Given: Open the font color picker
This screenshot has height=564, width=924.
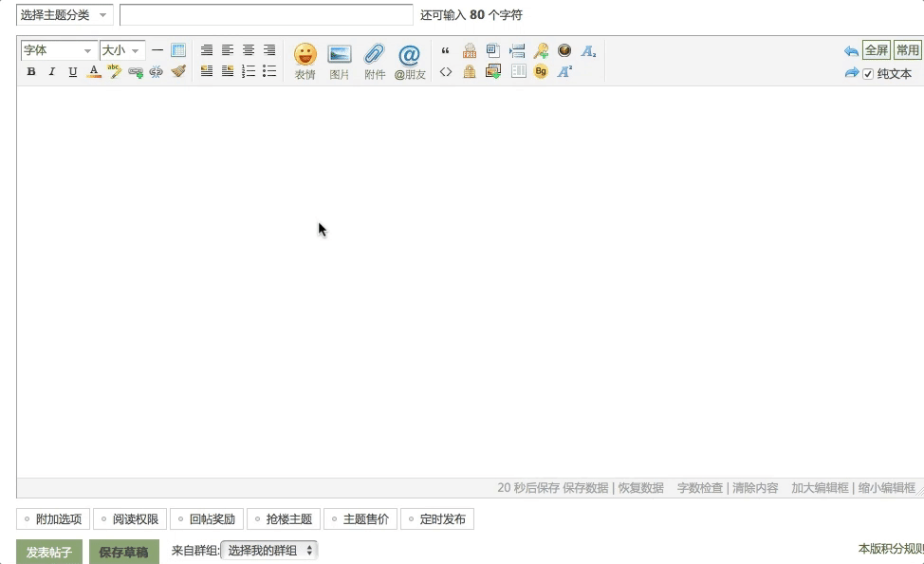Looking at the screenshot, I should (94, 71).
